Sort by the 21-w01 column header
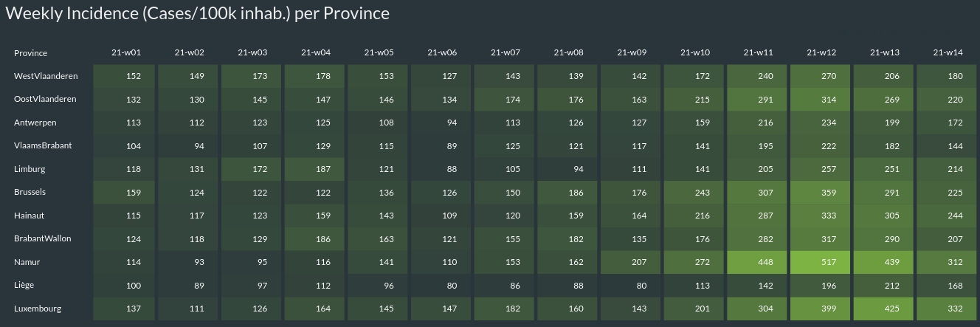This screenshot has width=980, height=327. [x=126, y=52]
